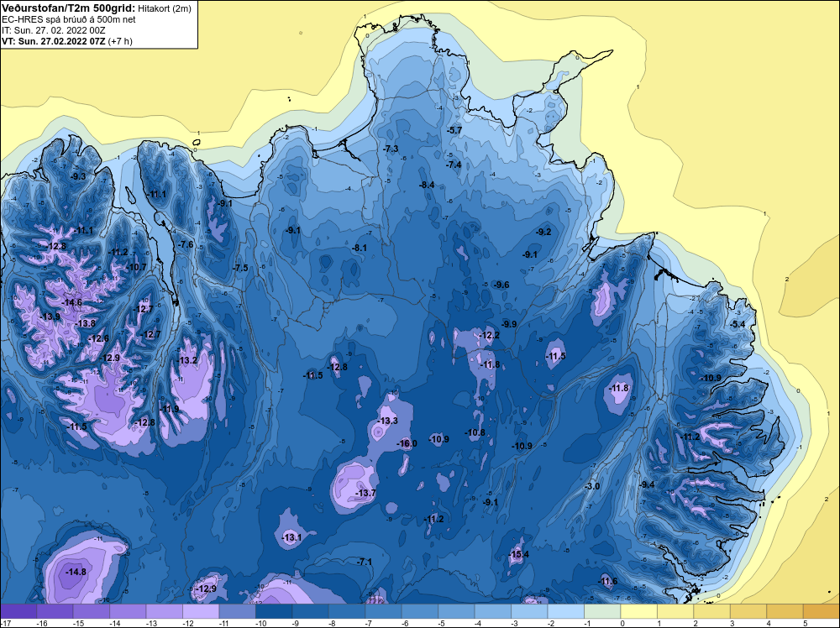Click the -9.2 temperature label
Image resolution: width=840 pixels, height=628 pixels.
coord(543,232)
